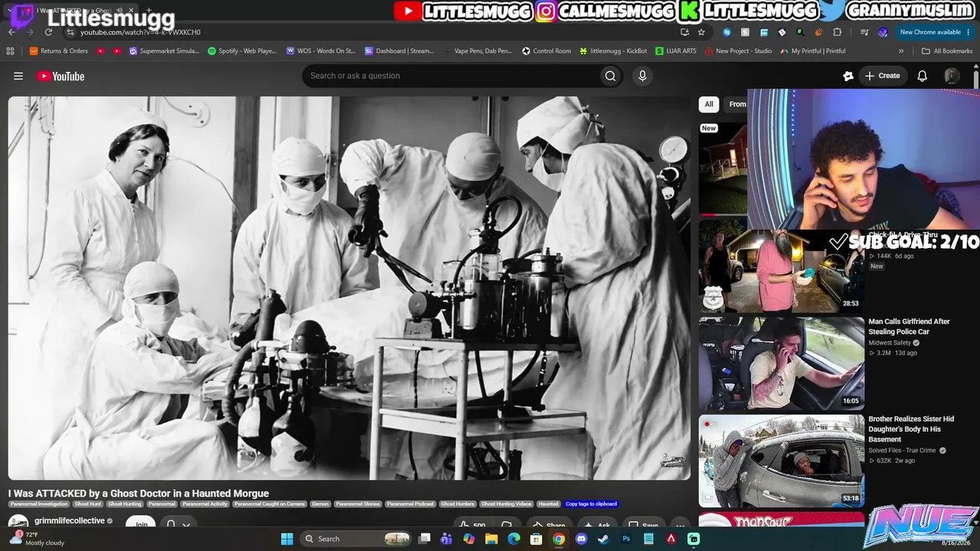Screen dimensions: 980x551
Task: Go back in browser history
Action: coord(11,32)
